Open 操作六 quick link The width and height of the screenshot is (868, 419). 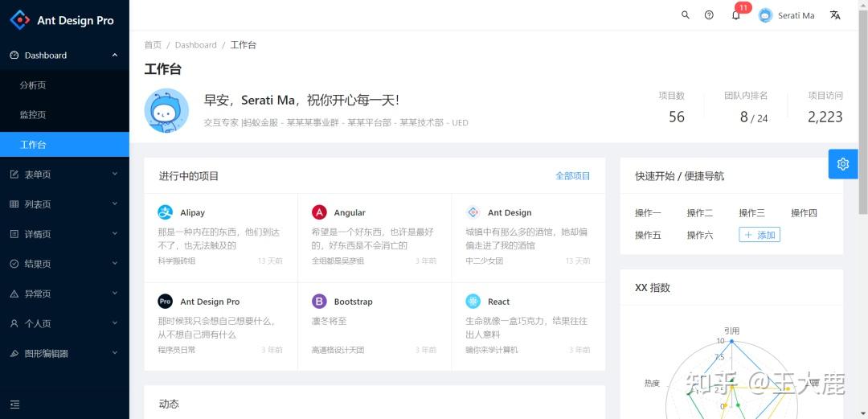700,235
